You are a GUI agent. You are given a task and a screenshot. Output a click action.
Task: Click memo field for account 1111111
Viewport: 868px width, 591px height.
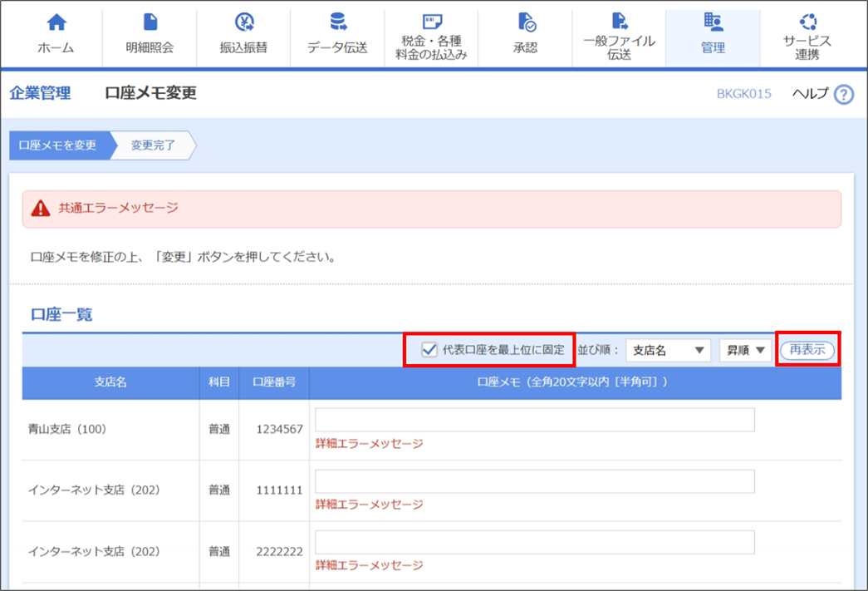click(x=535, y=481)
